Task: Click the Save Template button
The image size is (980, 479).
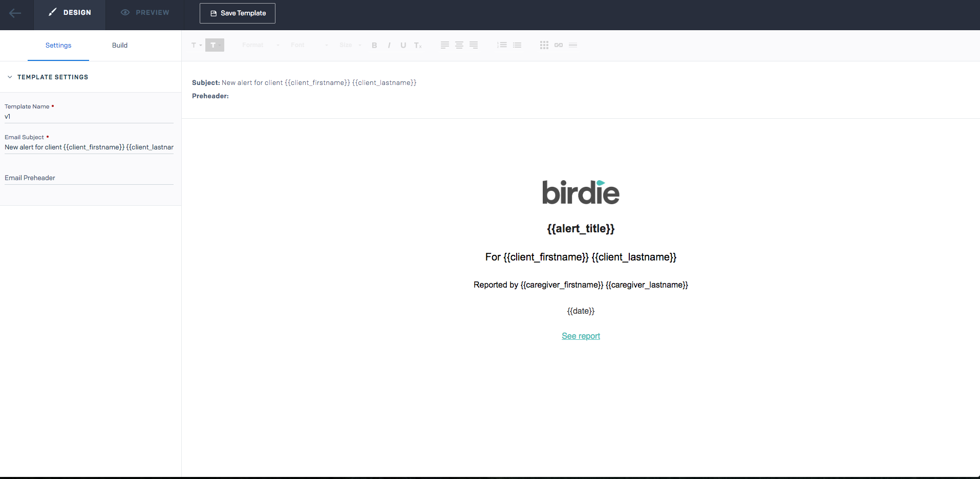Action: tap(238, 13)
